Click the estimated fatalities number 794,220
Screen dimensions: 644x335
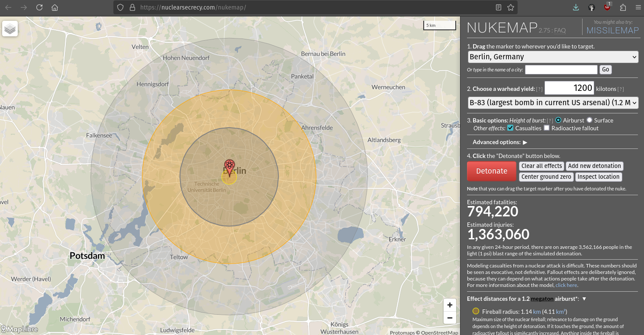[493, 212]
